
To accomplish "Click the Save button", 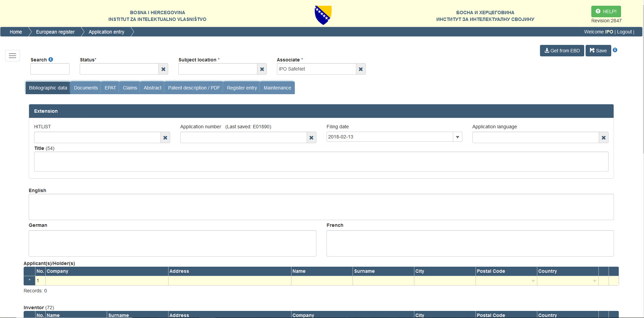I will (x=598, y=51).
